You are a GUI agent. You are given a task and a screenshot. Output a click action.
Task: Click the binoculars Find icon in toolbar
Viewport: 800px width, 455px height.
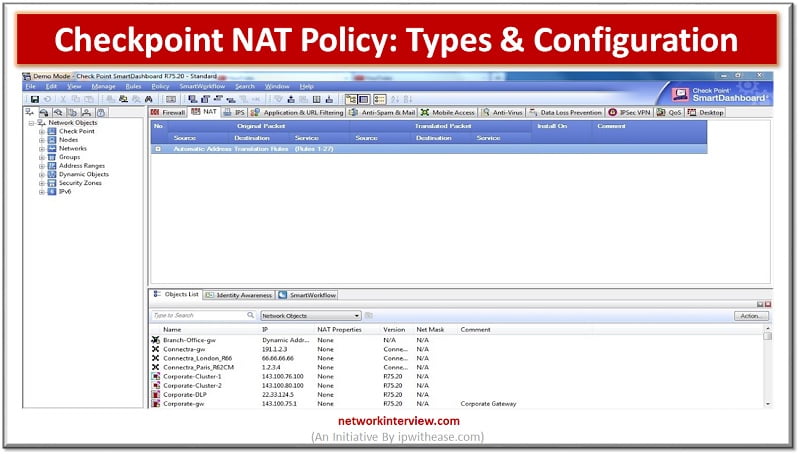(x=149, y=99)
